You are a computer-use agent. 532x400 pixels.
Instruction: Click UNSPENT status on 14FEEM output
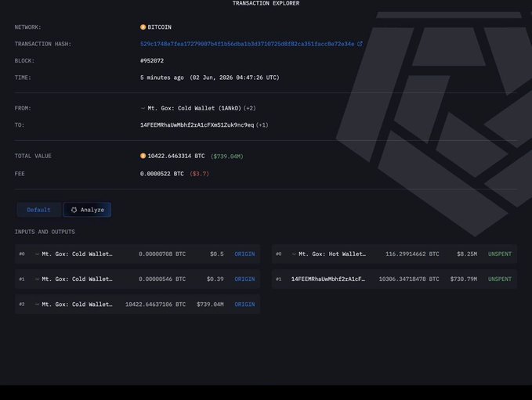(500, 279)
